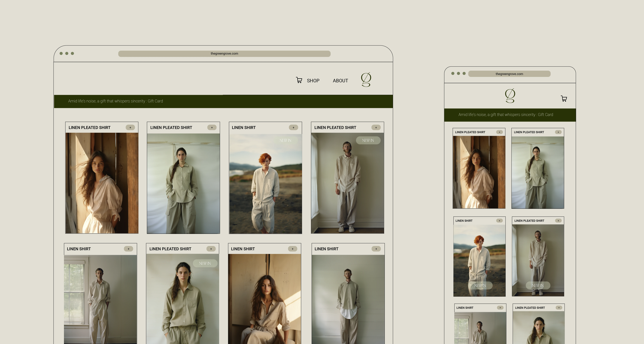Screen dimensions: 644x344
Task: Open mobile photo of ponytail woman in green outfit
Action: click(x=538, y=172)
